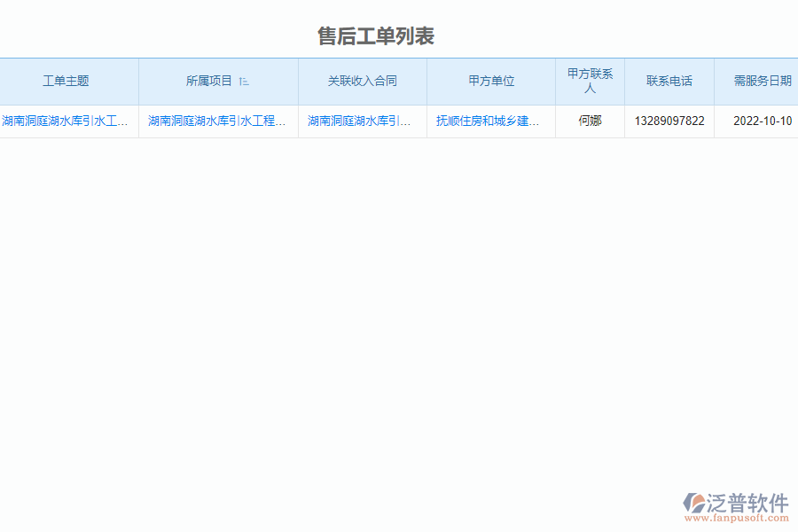The image size is (798, 532).
Task: Click the sort indicator in project column header
Action: (x=245, y=80)
